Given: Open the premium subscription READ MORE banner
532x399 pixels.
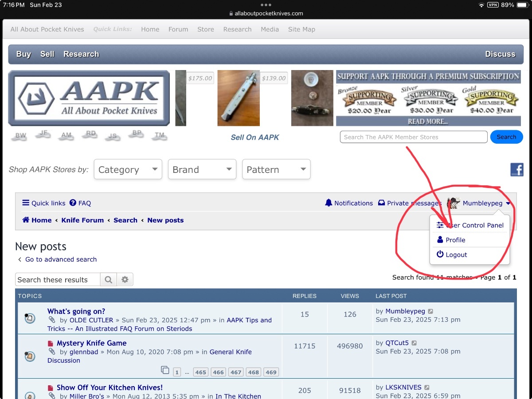Looking at the screenshot, I should (428, 121).
